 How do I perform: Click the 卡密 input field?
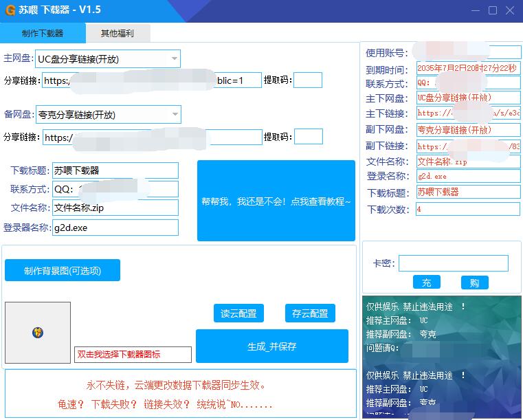453,263
